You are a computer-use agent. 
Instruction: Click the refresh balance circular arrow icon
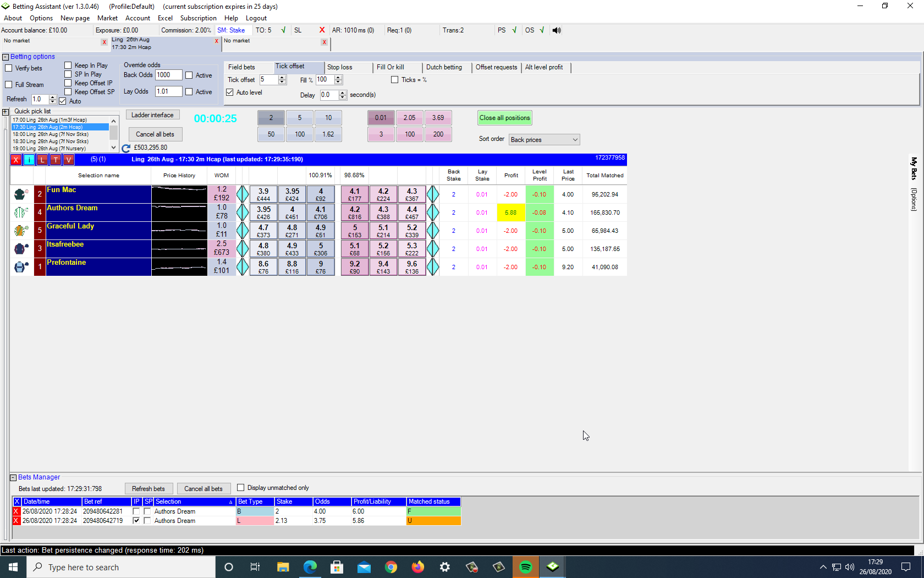click(x=126, y=148)
